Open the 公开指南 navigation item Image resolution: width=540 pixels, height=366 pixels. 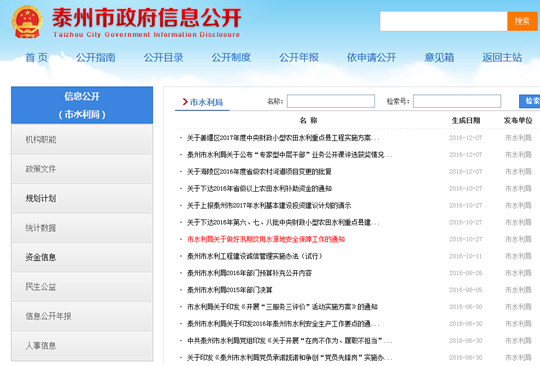click(x=96, y=57)
